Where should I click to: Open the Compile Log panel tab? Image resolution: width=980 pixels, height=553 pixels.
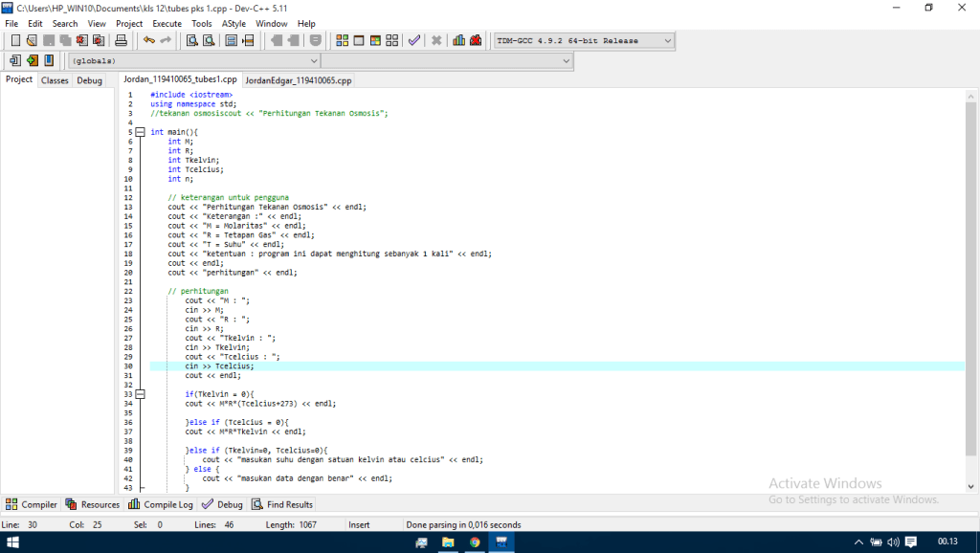[161, 504]
